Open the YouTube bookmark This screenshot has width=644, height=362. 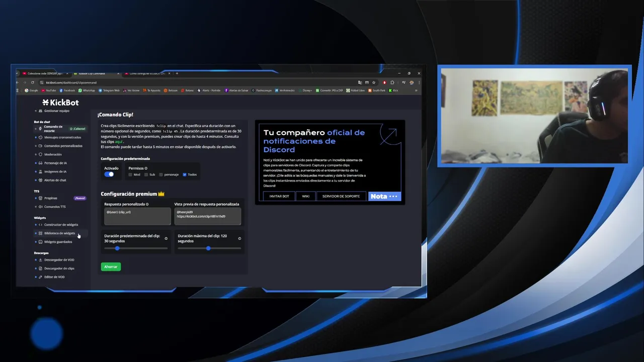click(49, 90)
